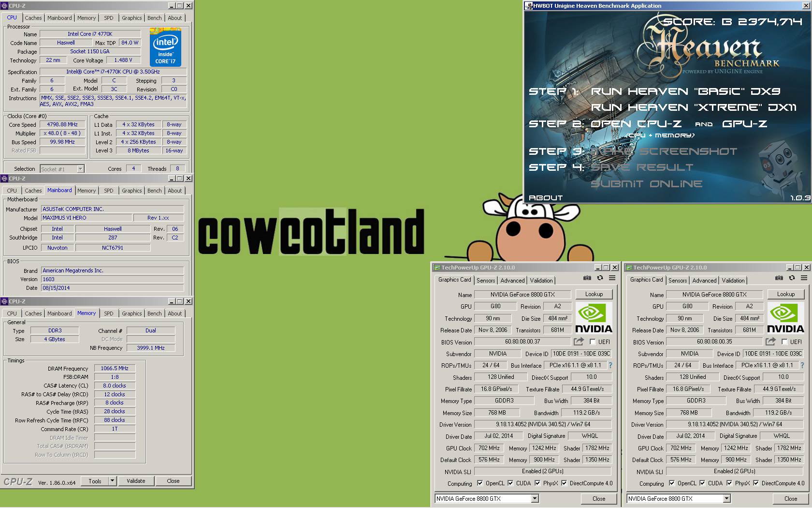This screenshot has width=812, height=508.
Task: Click the bus interface question mark in right GPU-Z
Action: (802, 366)
